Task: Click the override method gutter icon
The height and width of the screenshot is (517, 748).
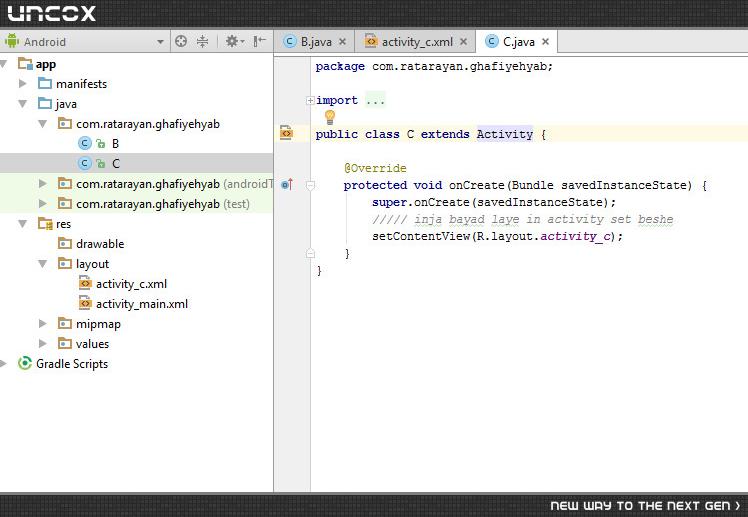Action: click(287, 185)
